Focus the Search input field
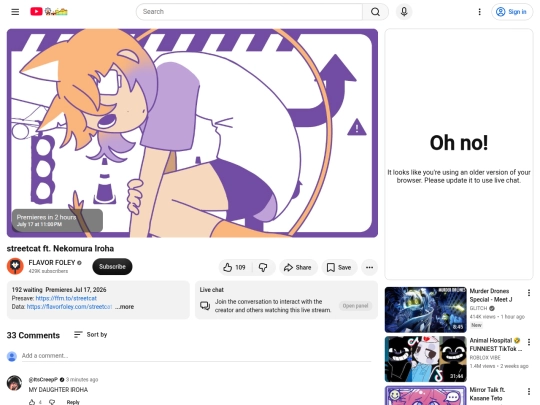 pos(249,12)
